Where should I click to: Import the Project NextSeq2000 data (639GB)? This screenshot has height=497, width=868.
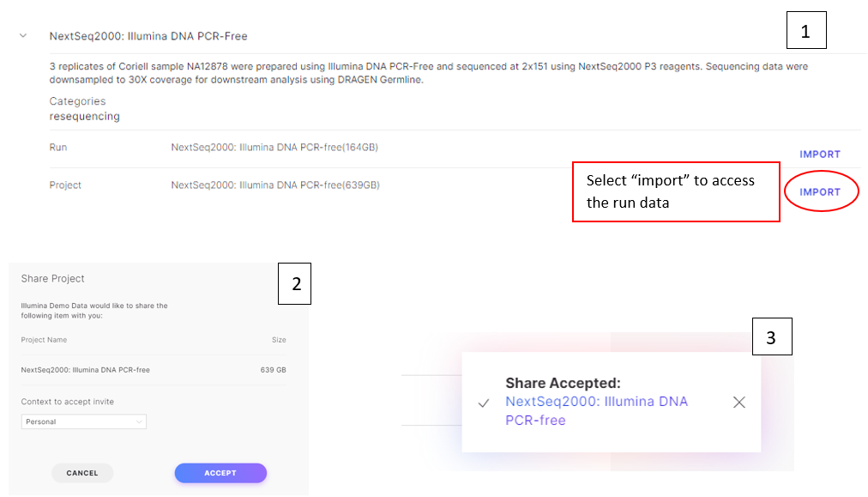(x=819, y=192)
